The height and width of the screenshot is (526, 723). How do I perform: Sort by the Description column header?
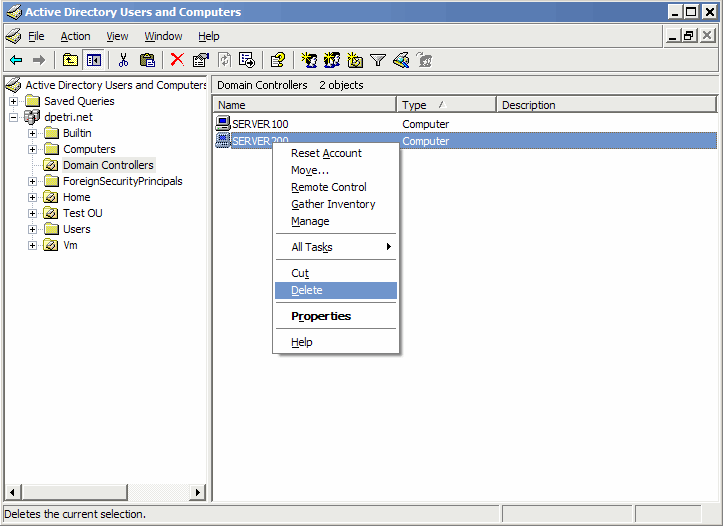point(607,105)
